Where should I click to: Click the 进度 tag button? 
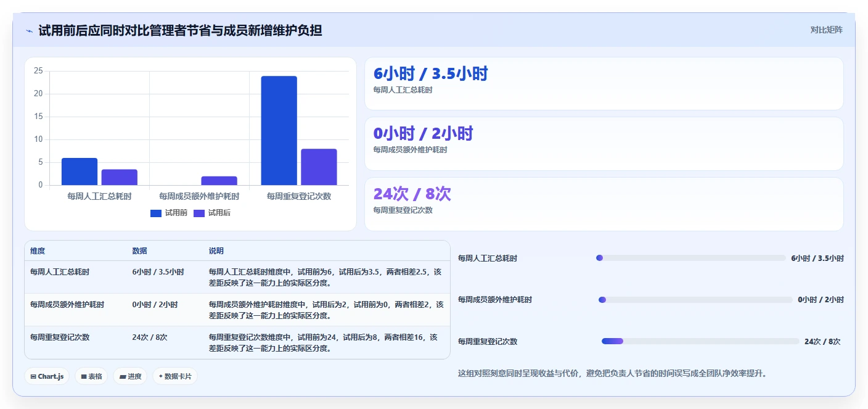coord(130,376)
